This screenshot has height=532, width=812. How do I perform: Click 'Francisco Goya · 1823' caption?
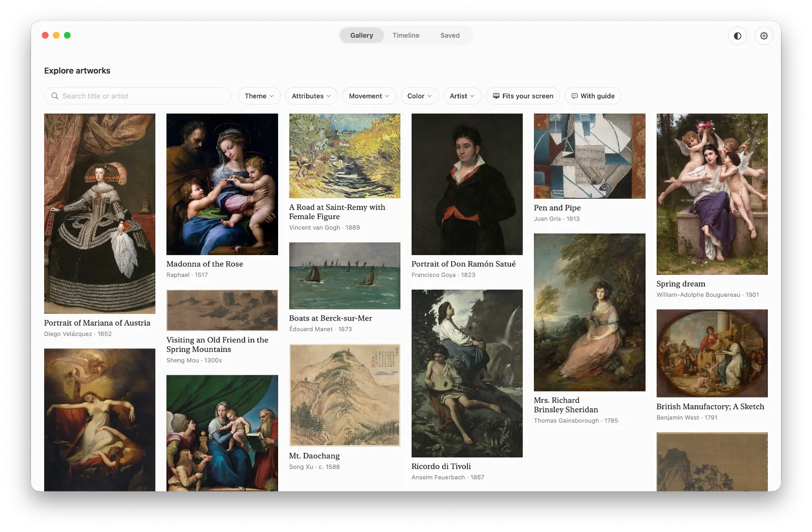point(443,275)
